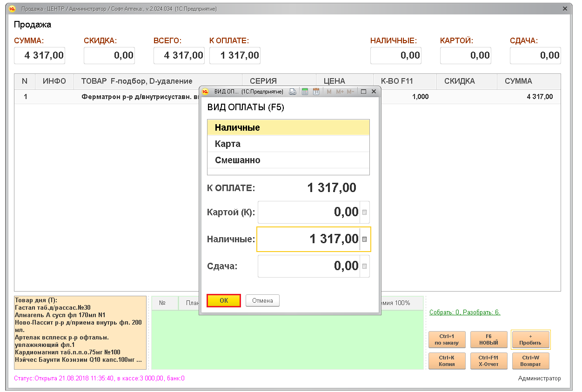
Task: Open calculator beside the Картой (К) field
Action: click(364, 213)
